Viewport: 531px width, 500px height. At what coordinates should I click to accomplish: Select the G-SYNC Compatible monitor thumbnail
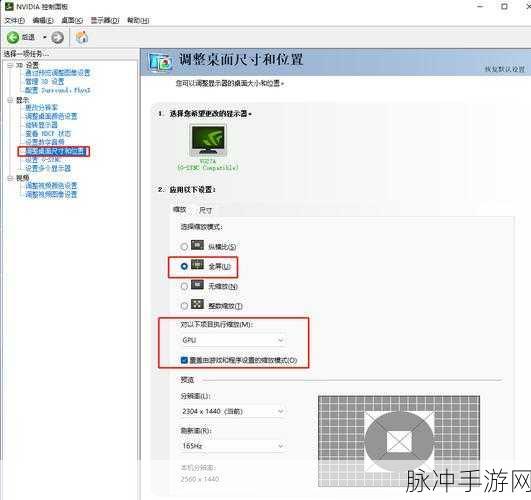point(208,141)
